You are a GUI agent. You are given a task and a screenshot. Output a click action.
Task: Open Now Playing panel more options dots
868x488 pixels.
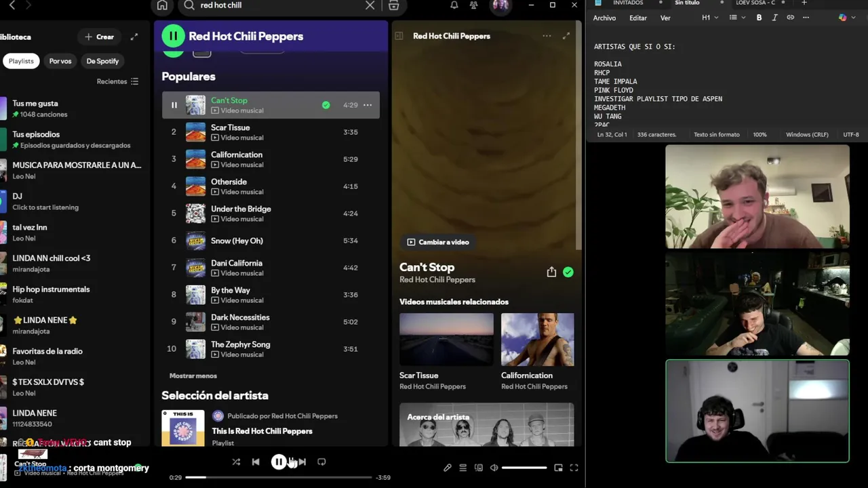[547, 36]
